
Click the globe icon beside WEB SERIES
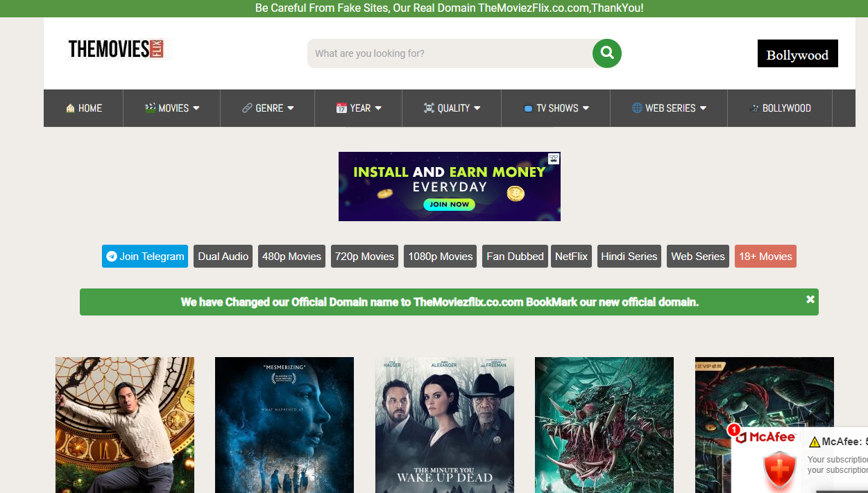pyautogui.click(x=637, y=108)
